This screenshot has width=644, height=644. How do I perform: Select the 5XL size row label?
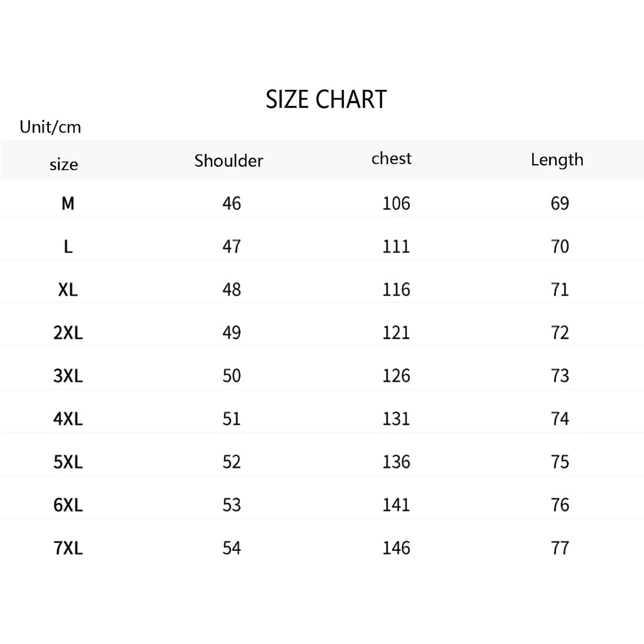pyautogui.click(x=68, y=462)
